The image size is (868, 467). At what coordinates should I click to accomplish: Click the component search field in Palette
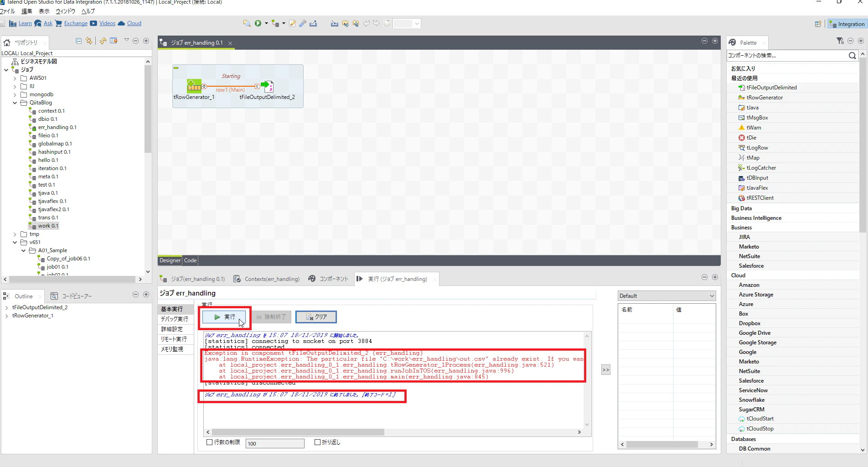tap(787, 56)
